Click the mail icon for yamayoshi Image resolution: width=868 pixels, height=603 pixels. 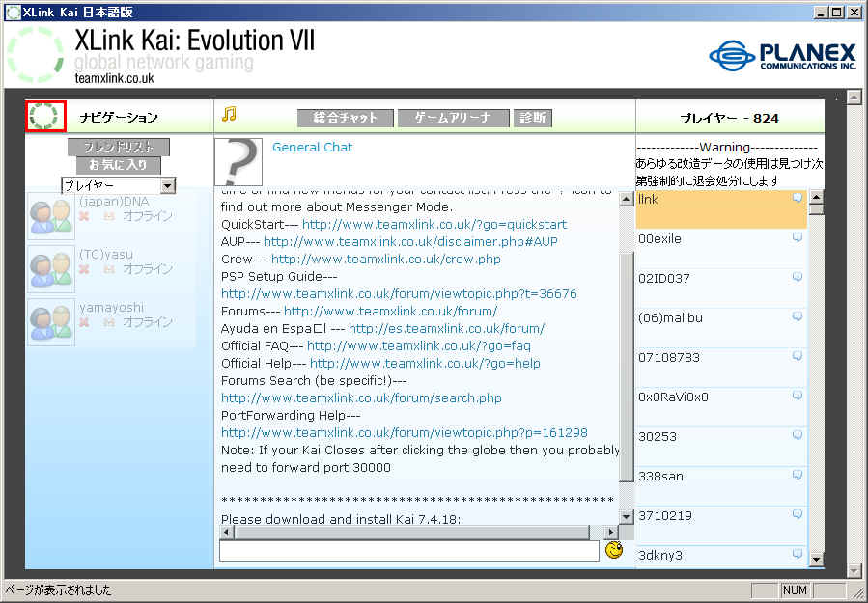(109, 322)
